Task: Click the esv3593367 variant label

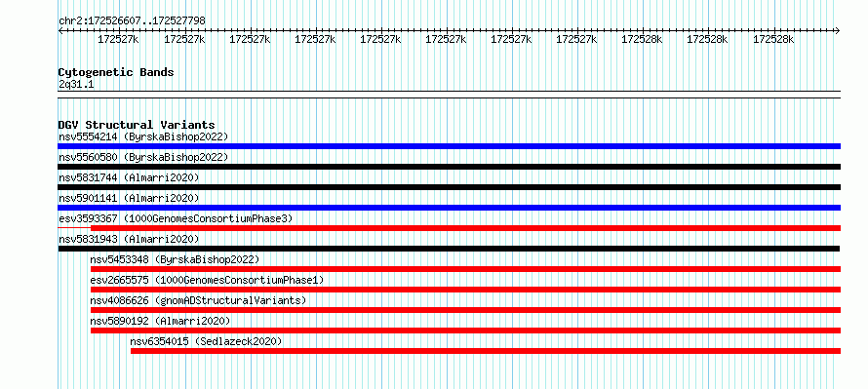Action: (x=176, y=218)
